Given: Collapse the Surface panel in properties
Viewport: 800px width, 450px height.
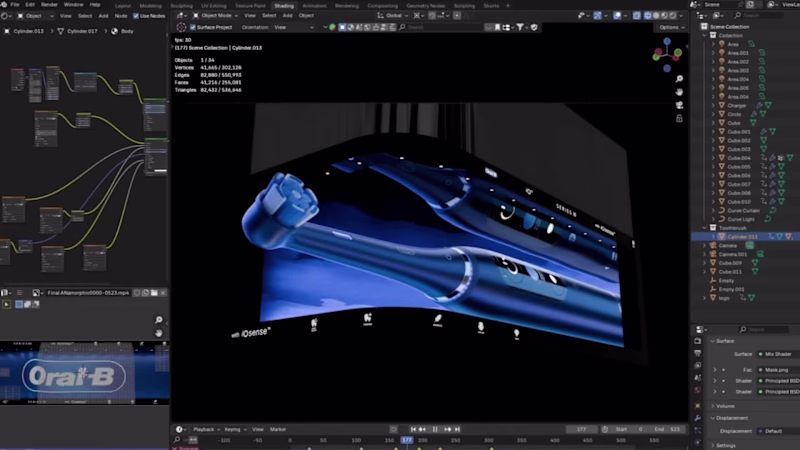Looking at the screenshot, I should 713,341.
